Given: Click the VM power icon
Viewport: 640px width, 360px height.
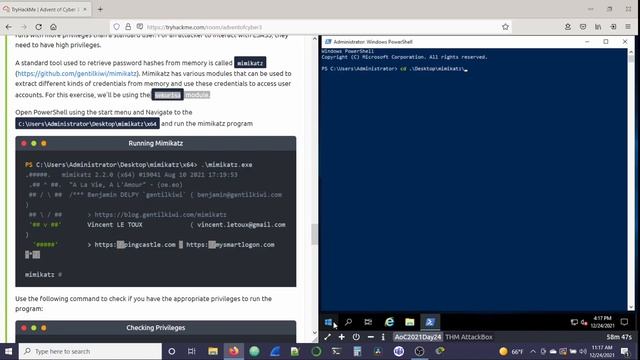Looking at the screenshot, I should (x=356, y=337).
